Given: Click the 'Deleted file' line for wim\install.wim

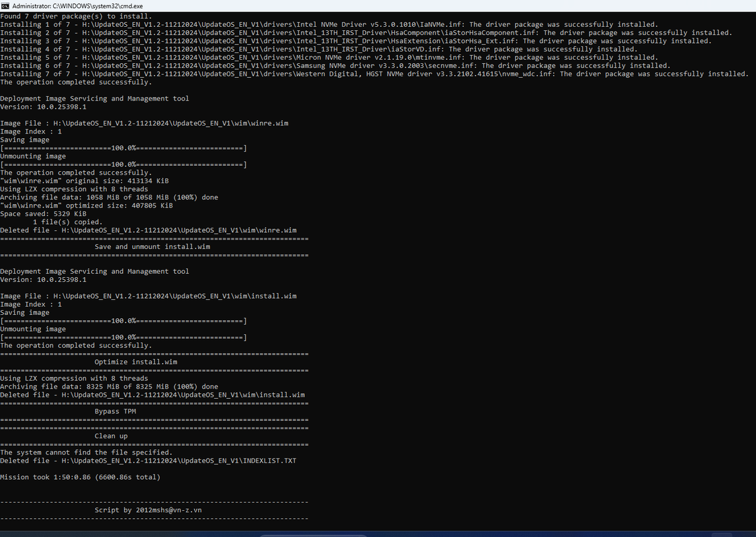Looking at the screenshot, I should click(x=152, y=395).
